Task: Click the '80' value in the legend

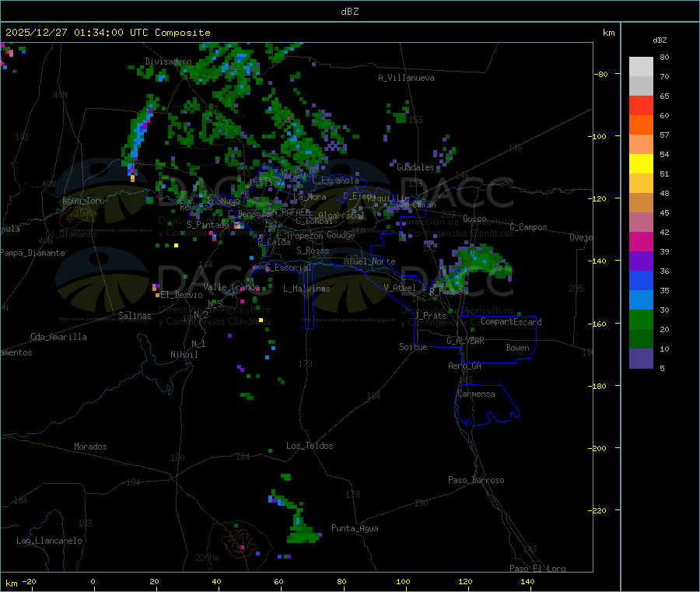Action: click(x=664, y=57)
